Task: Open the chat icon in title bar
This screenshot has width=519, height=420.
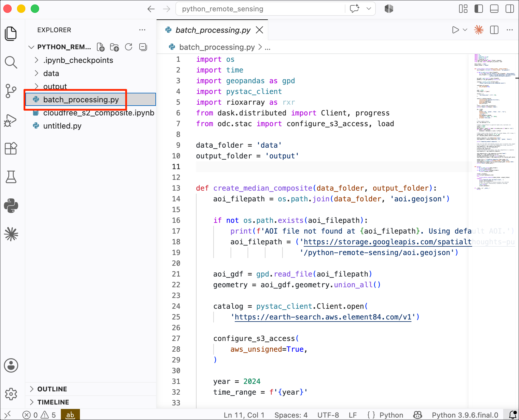Action: (x=355, y=9)
